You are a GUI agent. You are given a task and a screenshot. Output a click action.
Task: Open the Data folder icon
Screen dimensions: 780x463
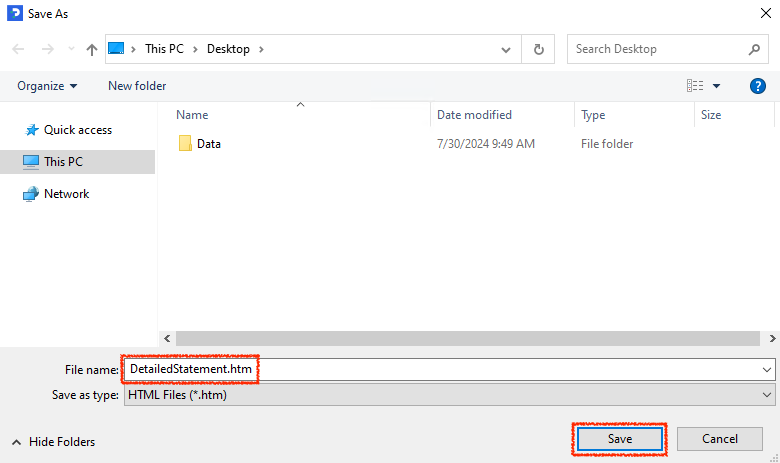point(185,144)
